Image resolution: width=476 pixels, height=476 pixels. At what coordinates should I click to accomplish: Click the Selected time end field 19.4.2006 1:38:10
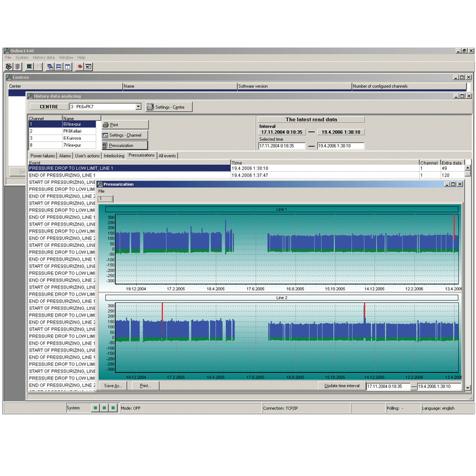click(340, 146)
